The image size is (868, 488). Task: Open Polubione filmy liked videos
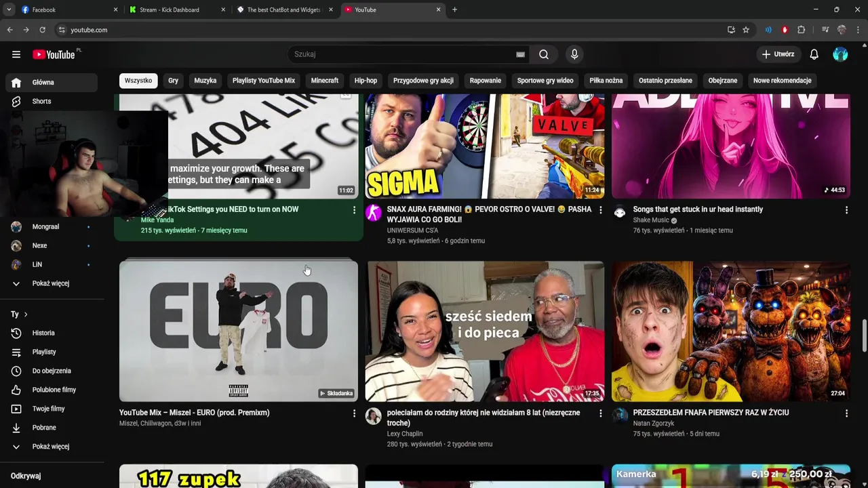(x=52, y=390)
